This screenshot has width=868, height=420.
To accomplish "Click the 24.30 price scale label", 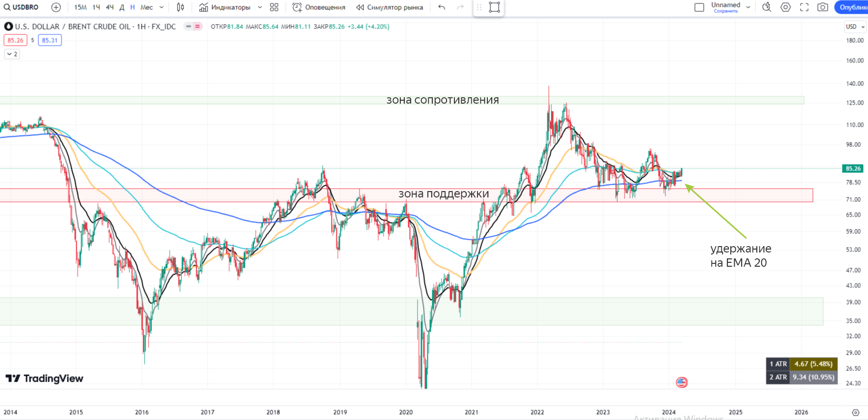I will [853, 383].
